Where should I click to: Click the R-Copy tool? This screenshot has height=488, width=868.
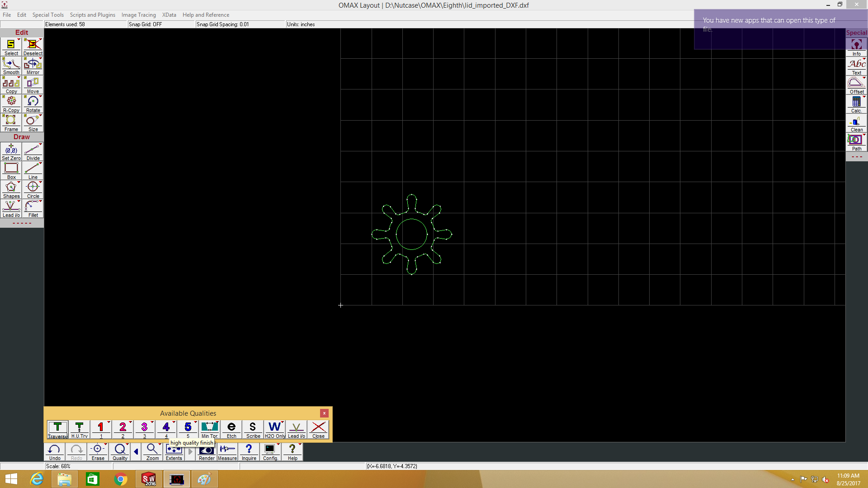tap(11, 104)
